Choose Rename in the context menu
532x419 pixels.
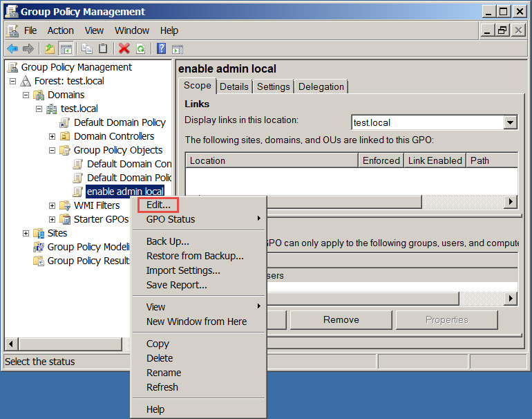198,373
